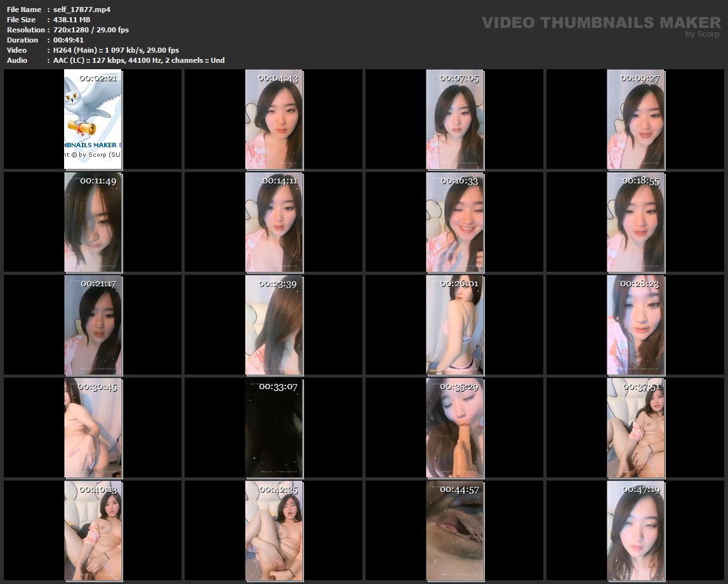Click the 00:28:23 timestamp label
The height and width of the screenshot is (584, 728).
click(639, 284)
